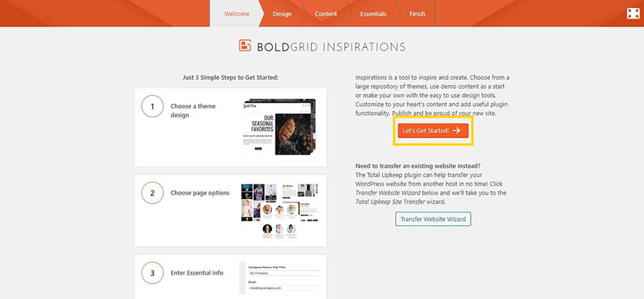Open the Welcome step tab

pos(236,14)
